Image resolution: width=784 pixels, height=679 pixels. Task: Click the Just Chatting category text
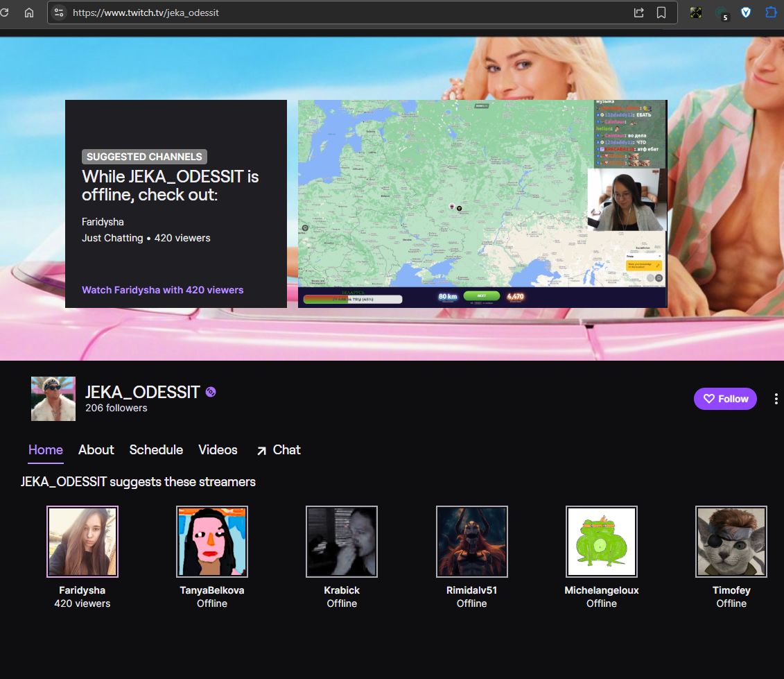[x=112, y=238]
